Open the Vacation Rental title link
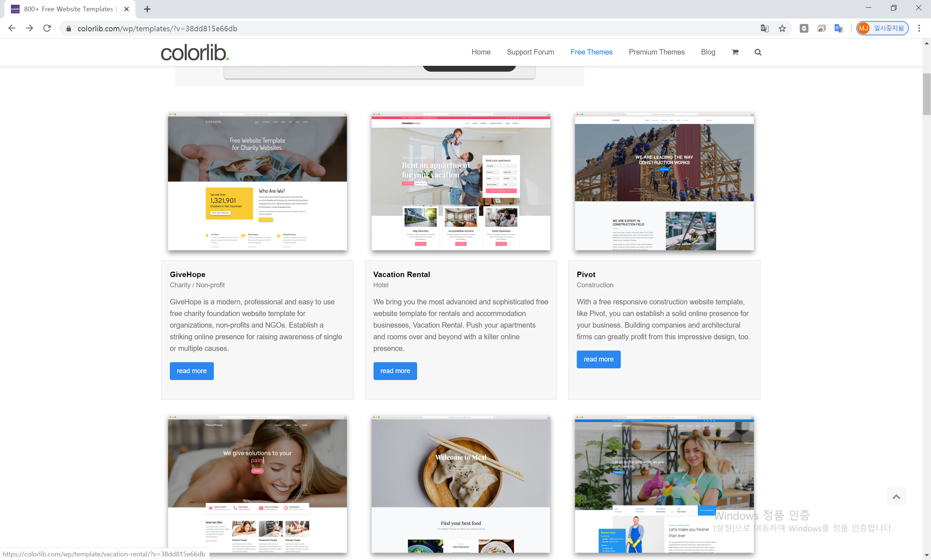The image size is (931, 560). (x=401, y=274)
